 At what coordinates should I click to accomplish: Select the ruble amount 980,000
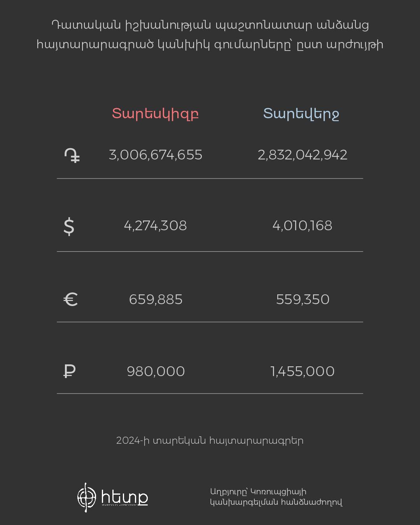pyautogui.click(x=156, y=371)
